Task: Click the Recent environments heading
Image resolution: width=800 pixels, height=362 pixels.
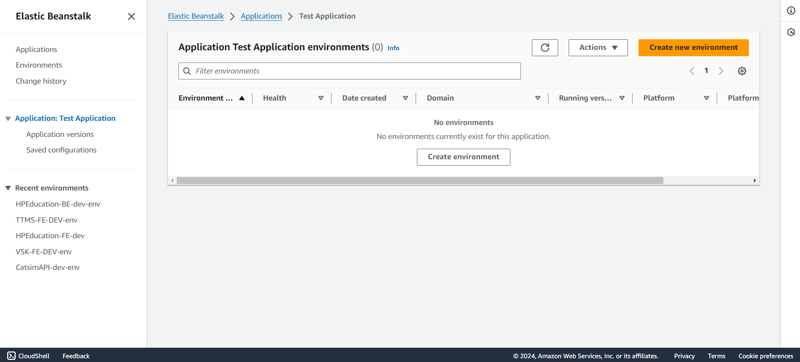Action: pos(52,188)
